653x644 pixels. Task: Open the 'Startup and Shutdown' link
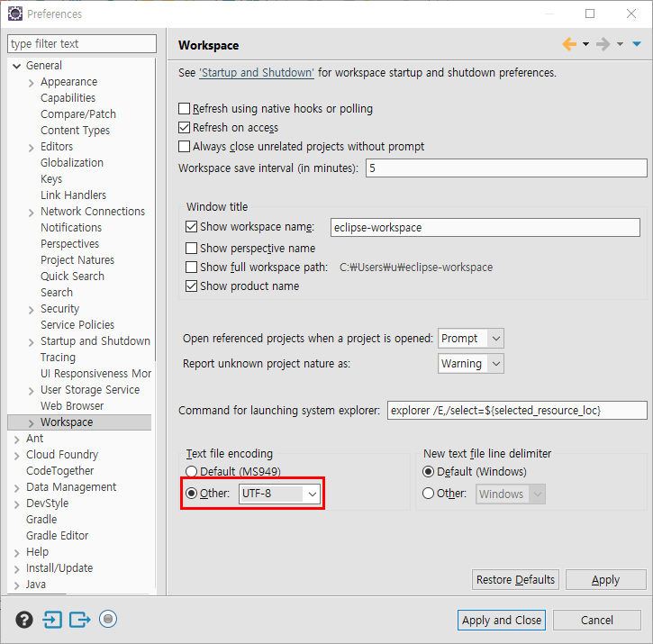(257, 72)
